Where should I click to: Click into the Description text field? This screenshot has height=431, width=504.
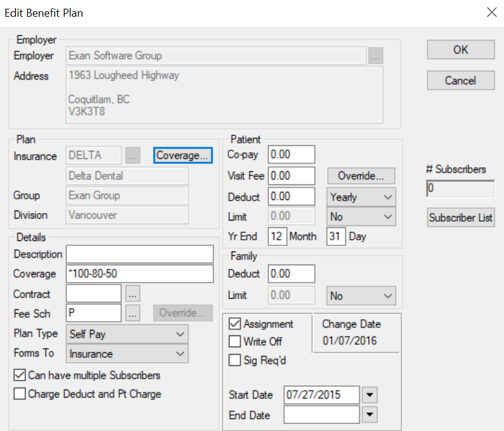[x=140, y=255]
